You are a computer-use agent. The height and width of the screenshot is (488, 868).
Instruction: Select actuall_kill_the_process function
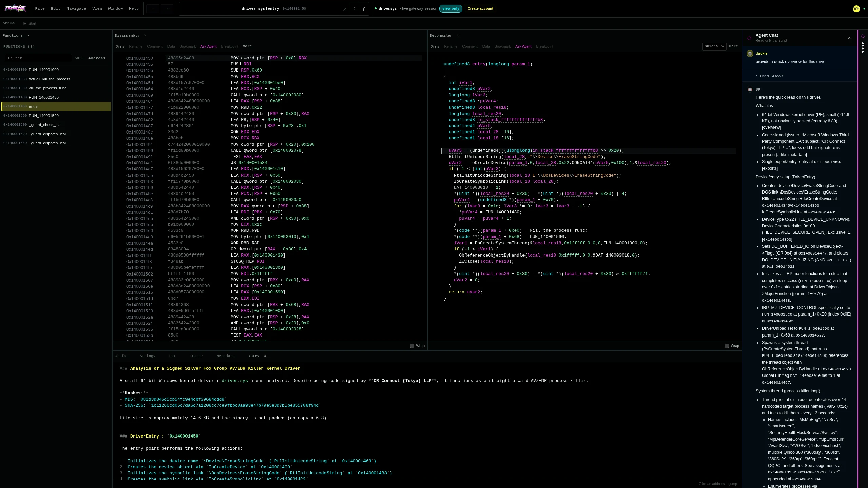56,79
